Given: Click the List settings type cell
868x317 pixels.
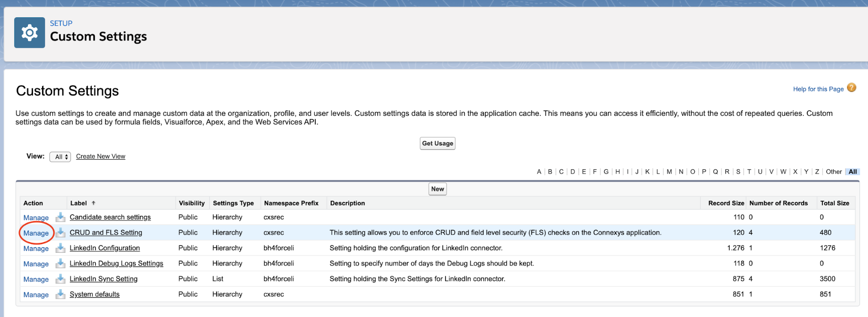Looking at the screenshot, I should click(x=218, y=279).
